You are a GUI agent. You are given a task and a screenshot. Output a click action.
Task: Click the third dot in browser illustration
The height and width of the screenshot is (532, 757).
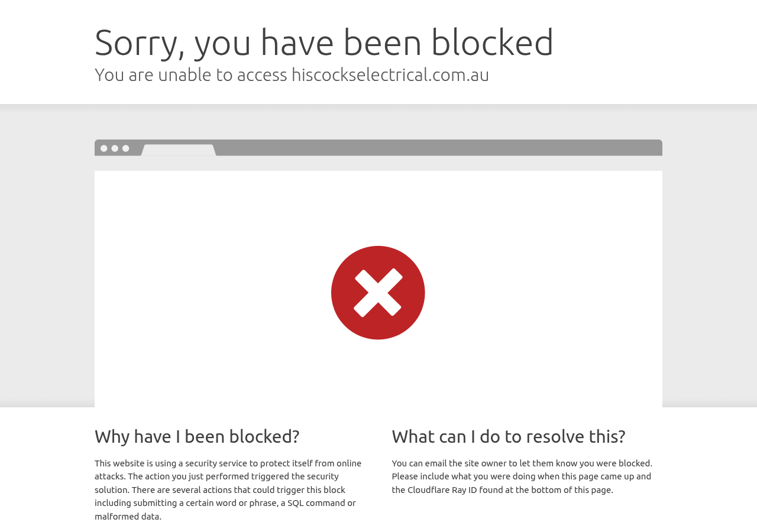125,148
